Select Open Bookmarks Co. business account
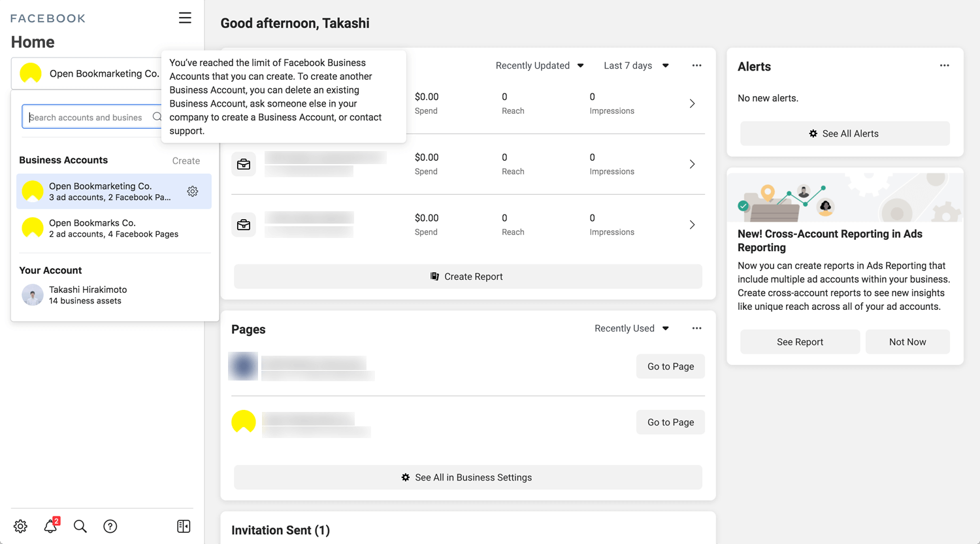 (114, 228)
